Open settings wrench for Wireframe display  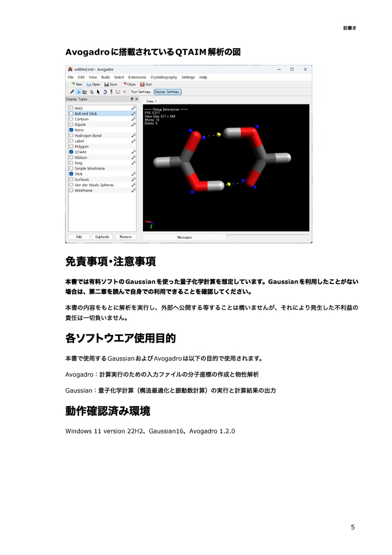tap(134, 190)
